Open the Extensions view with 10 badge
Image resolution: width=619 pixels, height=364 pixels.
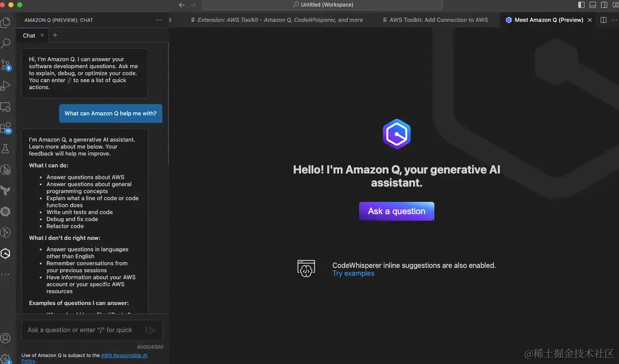point(6,128)
